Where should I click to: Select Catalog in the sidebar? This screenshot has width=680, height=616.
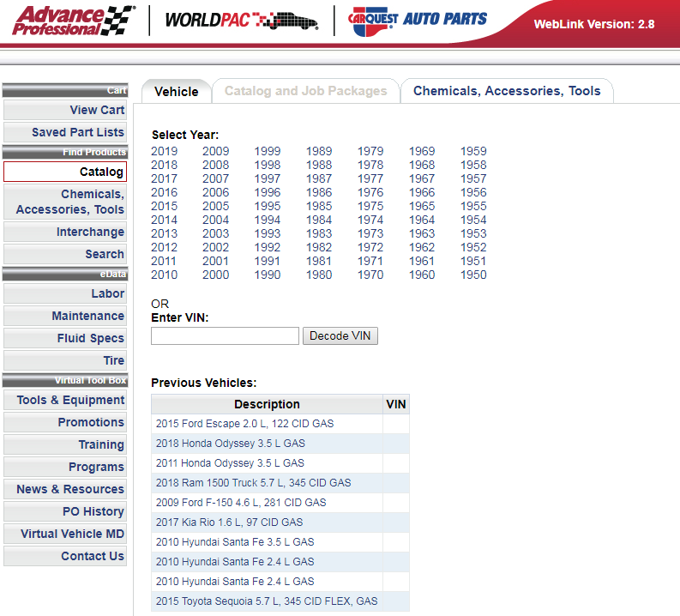[65, 172]
